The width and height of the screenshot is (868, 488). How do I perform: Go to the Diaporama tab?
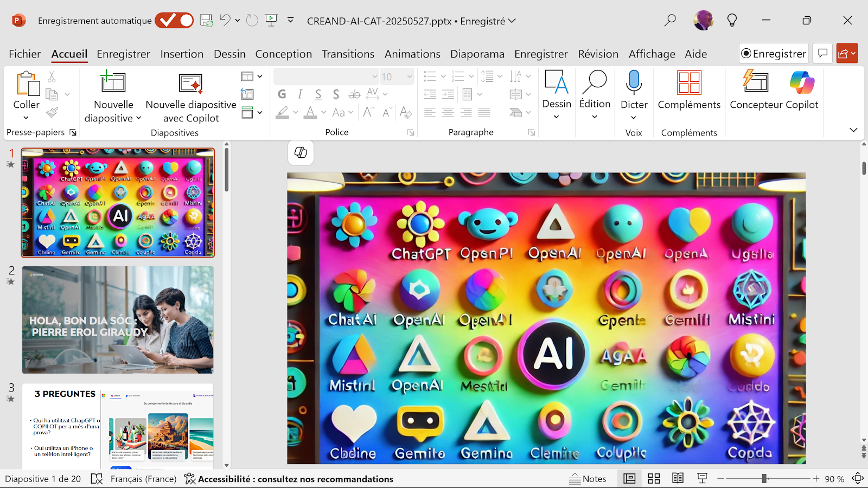(477, 54)
